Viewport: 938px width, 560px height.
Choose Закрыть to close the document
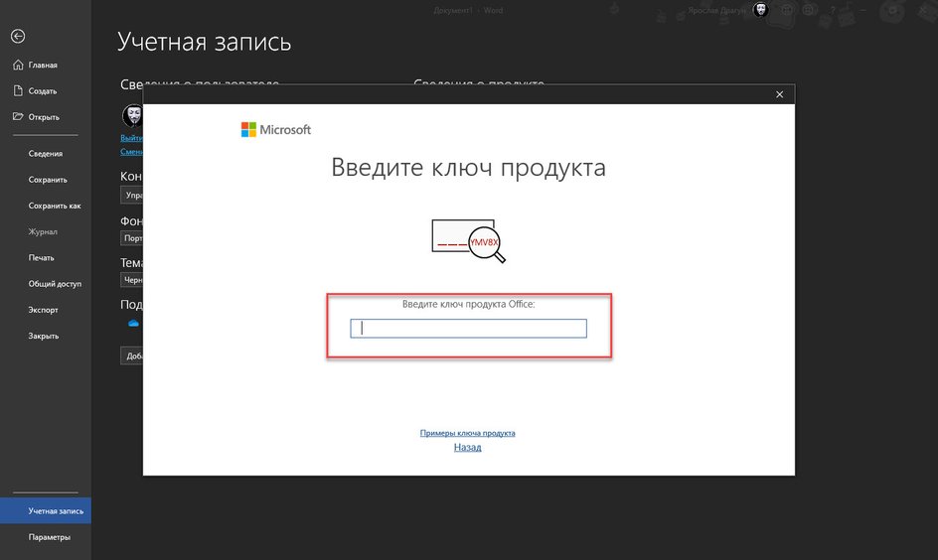(x=44, y=336)
